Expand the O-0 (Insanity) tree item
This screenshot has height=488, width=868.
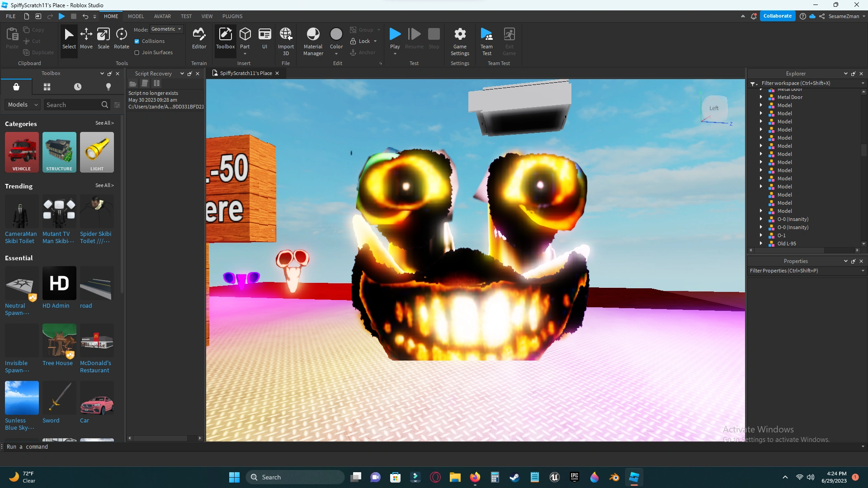pyautogui.click(x=761, y=219)
